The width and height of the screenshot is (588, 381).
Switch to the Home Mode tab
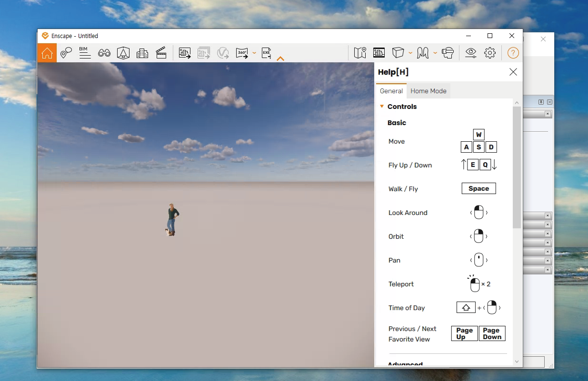click(x=429, y=91)
